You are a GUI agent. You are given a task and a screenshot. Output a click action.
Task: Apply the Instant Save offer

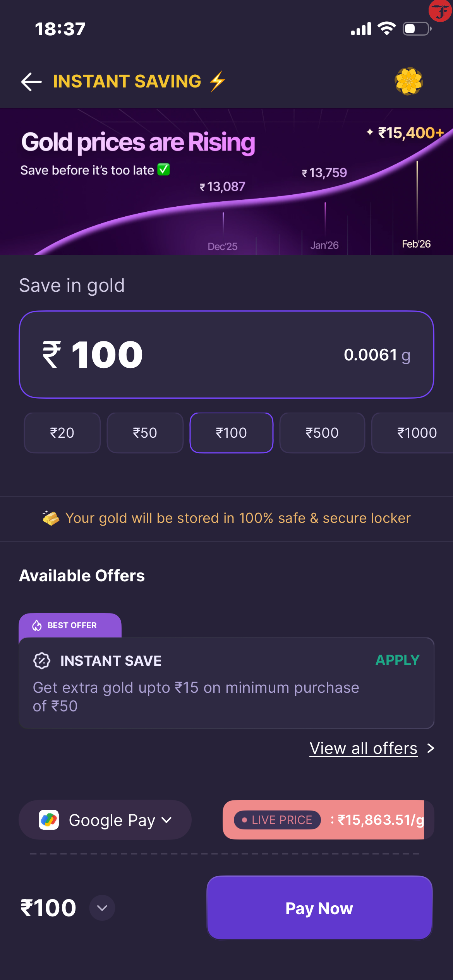pyautogui.click(x=397, y=660)
